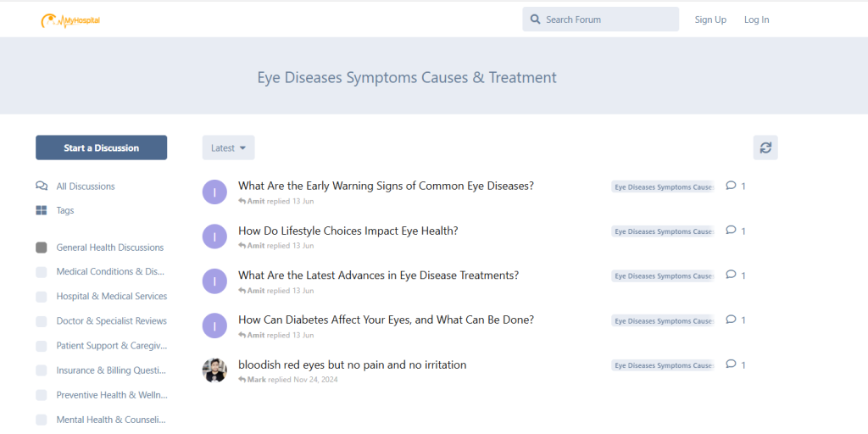This screenshot has width=868, height=434.
Task: Open the Latest sort dropdown
Action: (228, 147)
